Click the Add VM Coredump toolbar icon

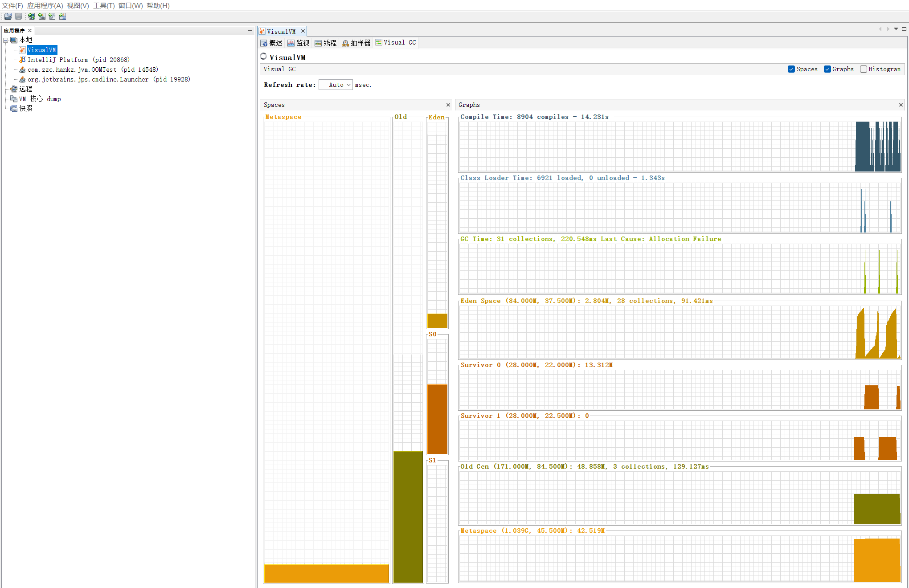click(x=52, y=16)
